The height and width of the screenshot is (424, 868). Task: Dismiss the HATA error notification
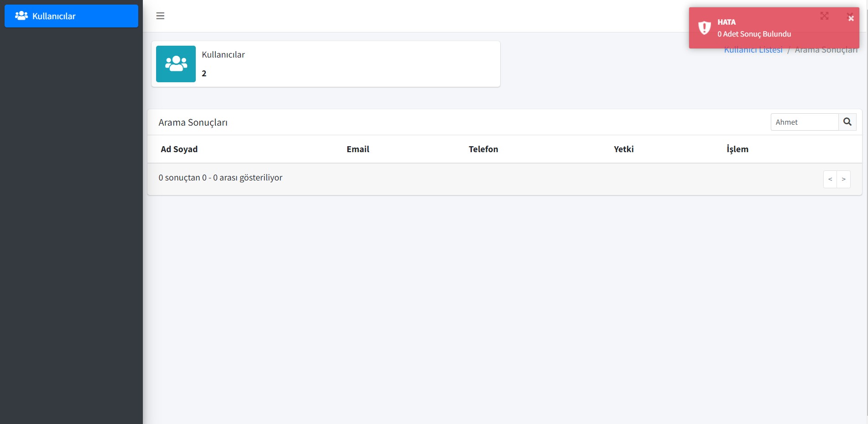(851, 18)
